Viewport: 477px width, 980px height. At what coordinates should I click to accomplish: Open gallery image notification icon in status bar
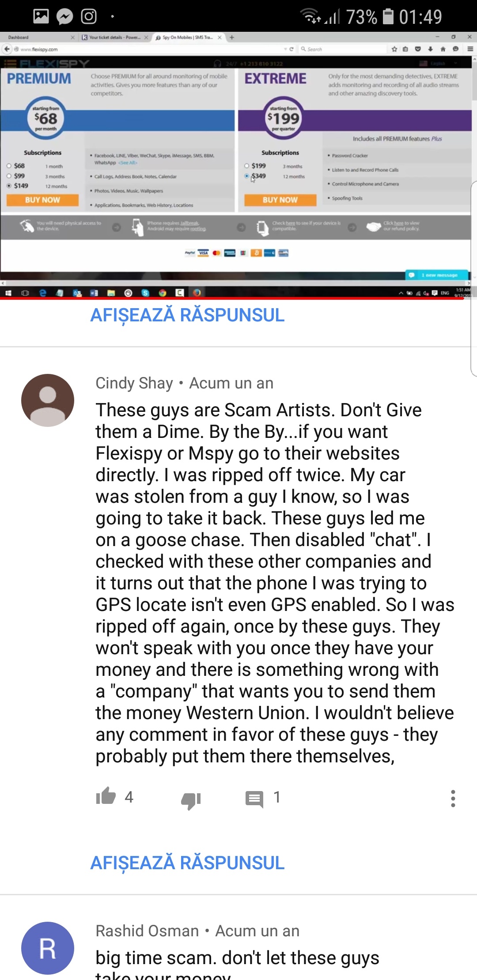(41, 16)
